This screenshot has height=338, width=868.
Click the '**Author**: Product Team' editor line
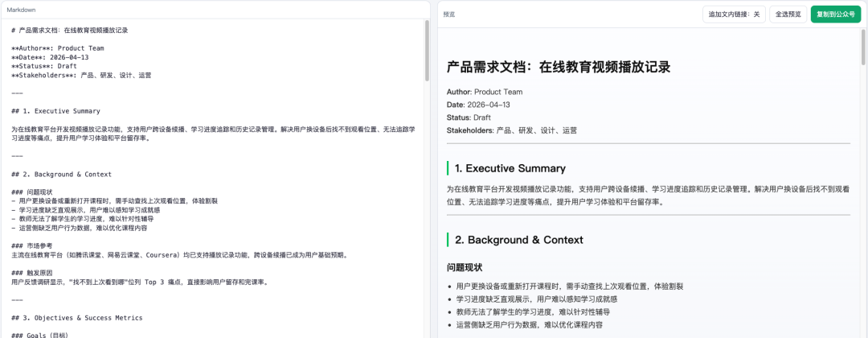(x=58, y=48)
